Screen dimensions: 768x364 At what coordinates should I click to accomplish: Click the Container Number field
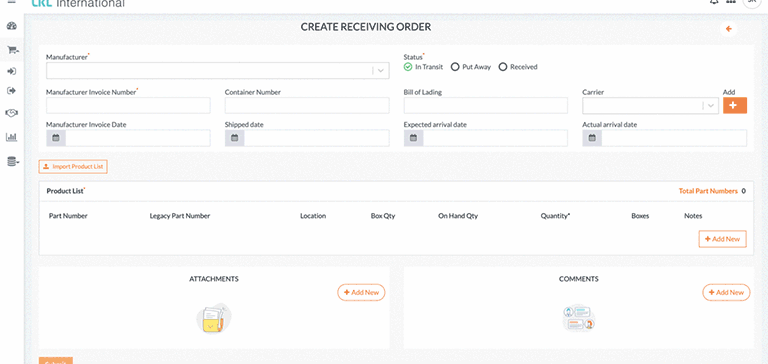(x=307, y=105)
